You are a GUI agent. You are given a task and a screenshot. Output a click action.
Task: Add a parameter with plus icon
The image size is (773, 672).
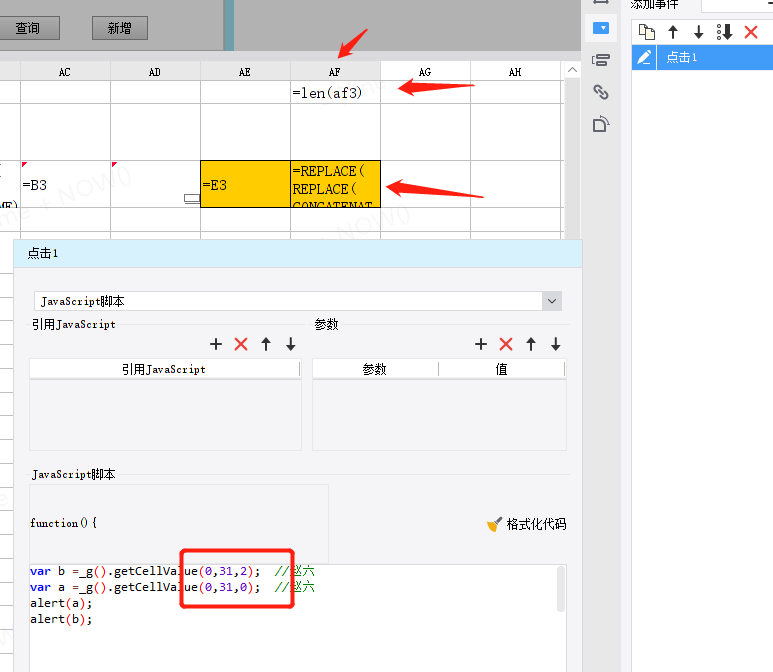tap(481, 344)
